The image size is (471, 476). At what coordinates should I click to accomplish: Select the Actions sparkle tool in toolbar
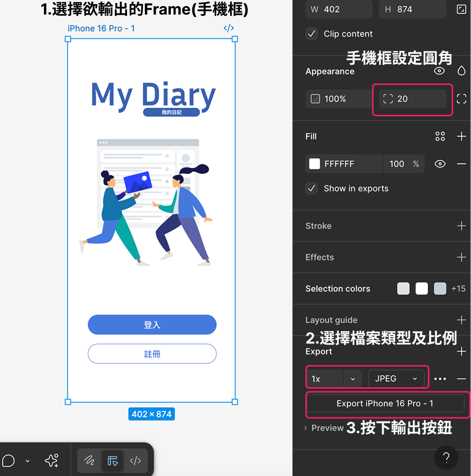52,461
